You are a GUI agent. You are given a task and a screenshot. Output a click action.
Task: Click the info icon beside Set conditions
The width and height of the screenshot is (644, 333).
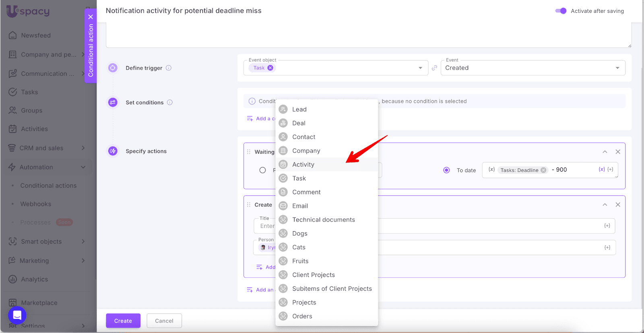click(170, 102)
